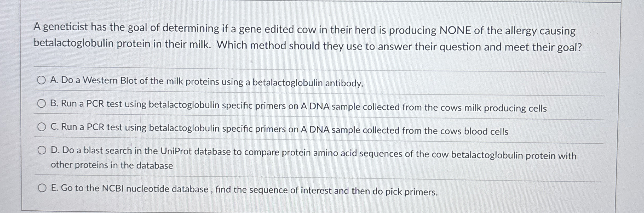Select radio button for option B
Image resolution: width=644 pixels, height=213 pixels.
(42, 104)
